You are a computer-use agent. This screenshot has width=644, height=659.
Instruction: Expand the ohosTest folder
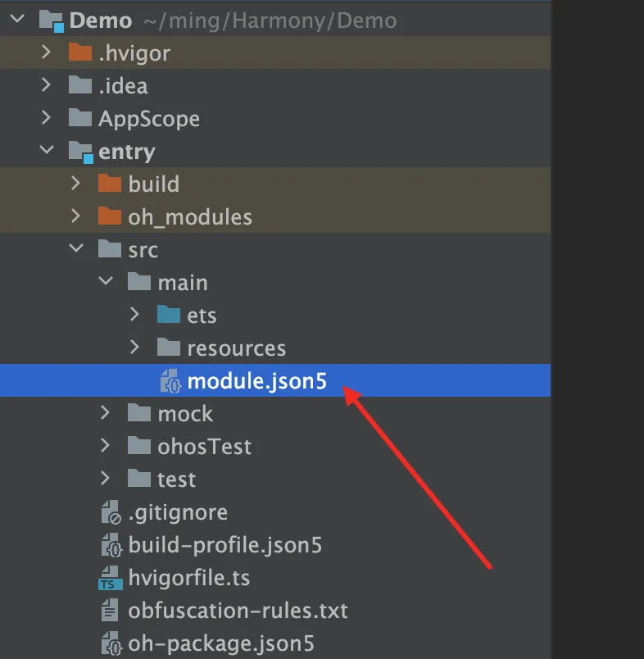(105, 446)
